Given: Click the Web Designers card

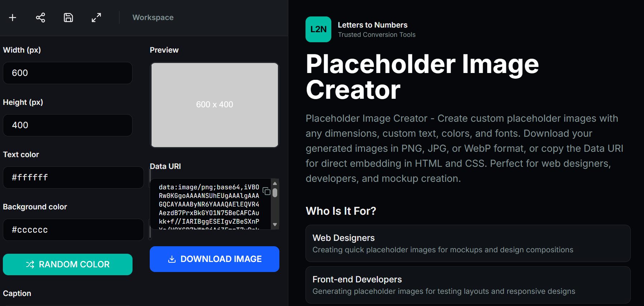Looking at the screenshot, I should click(468, 243).
